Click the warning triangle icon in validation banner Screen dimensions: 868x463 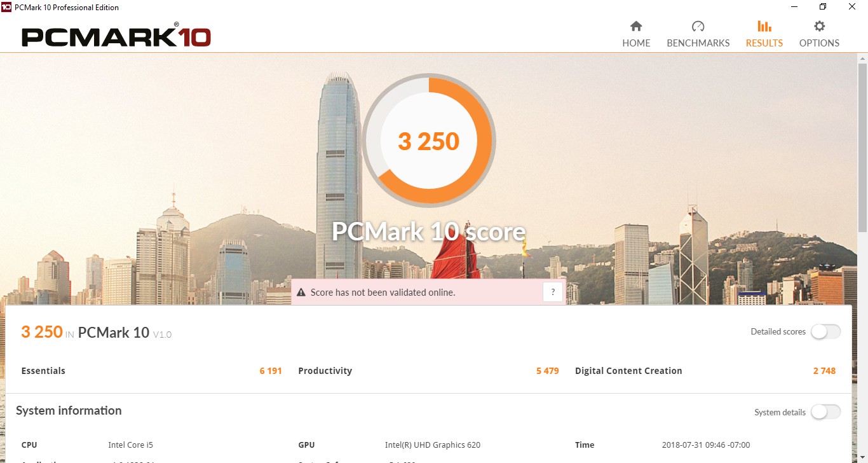[x=301, y=293]
